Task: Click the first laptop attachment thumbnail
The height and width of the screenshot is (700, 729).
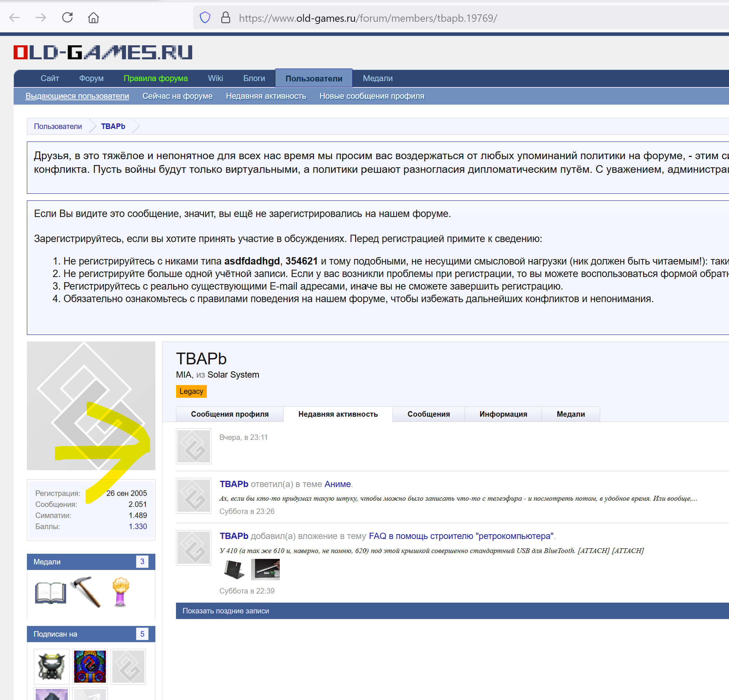Action: click(234, 569)
